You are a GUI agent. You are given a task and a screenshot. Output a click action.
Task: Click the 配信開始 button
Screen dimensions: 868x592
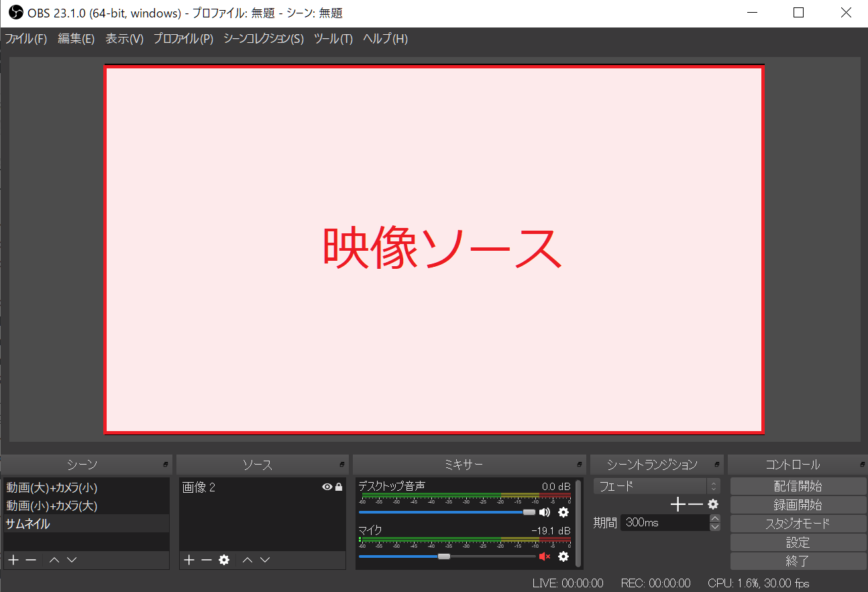click(x=798, y=486)
